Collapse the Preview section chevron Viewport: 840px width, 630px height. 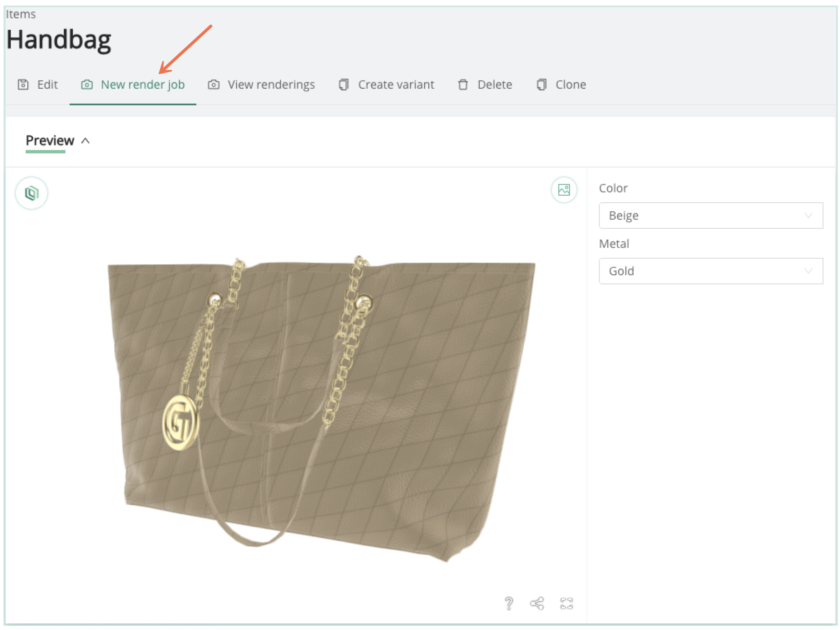tap(85, 141)
